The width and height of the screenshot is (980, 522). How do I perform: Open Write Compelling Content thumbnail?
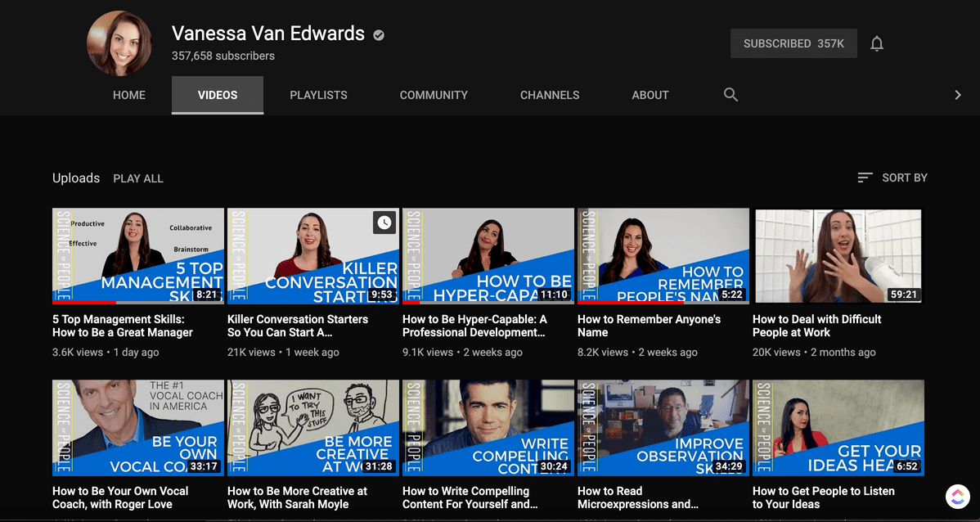click(x=488, y=428)
